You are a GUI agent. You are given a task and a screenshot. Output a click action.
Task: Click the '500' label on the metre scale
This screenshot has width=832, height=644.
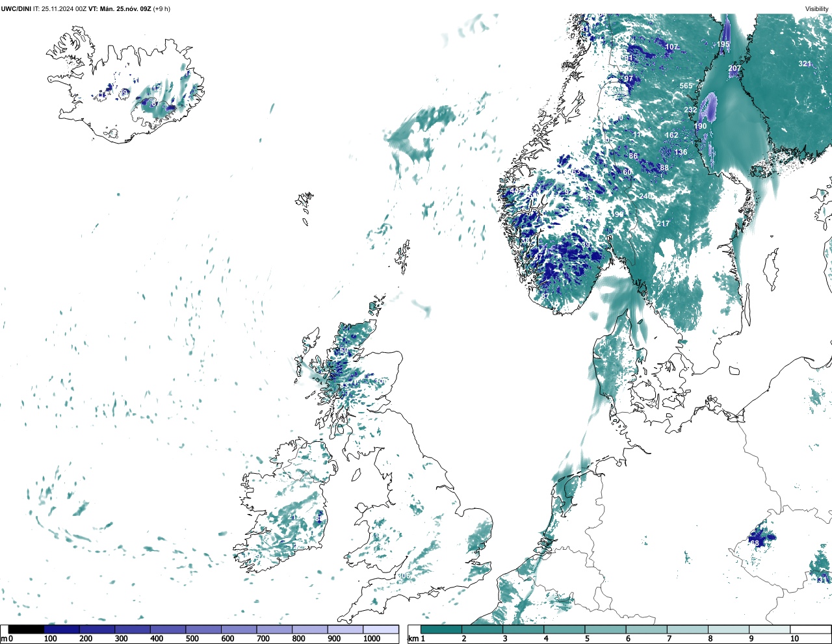pos(192,639)
